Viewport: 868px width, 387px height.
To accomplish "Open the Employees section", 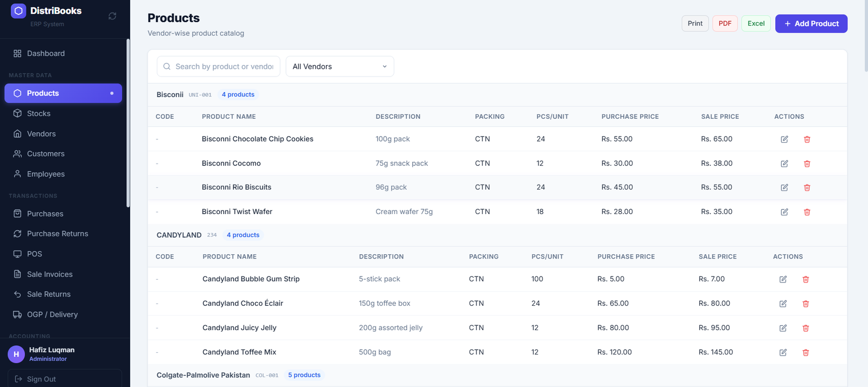I will (x=63, y=174).
